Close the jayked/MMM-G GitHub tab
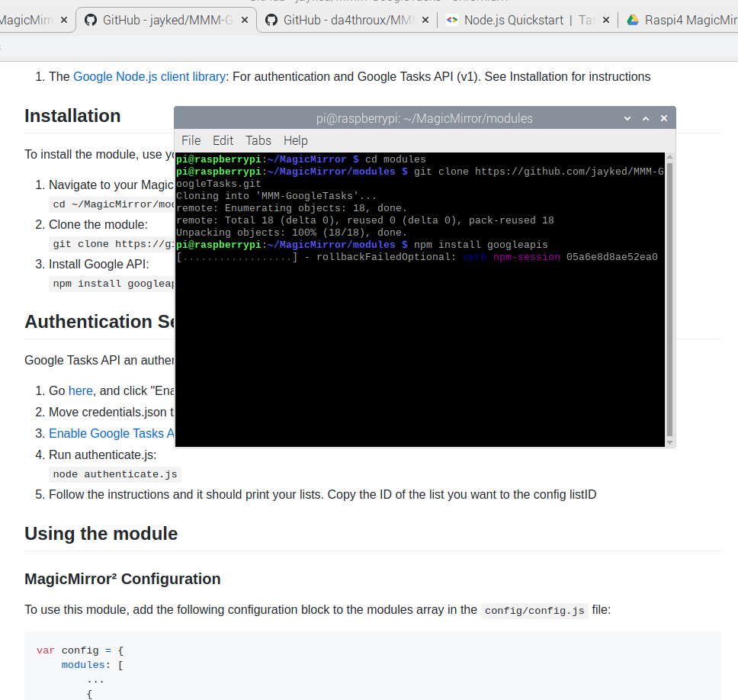This screenshot has width=738, height=700. 245,21
